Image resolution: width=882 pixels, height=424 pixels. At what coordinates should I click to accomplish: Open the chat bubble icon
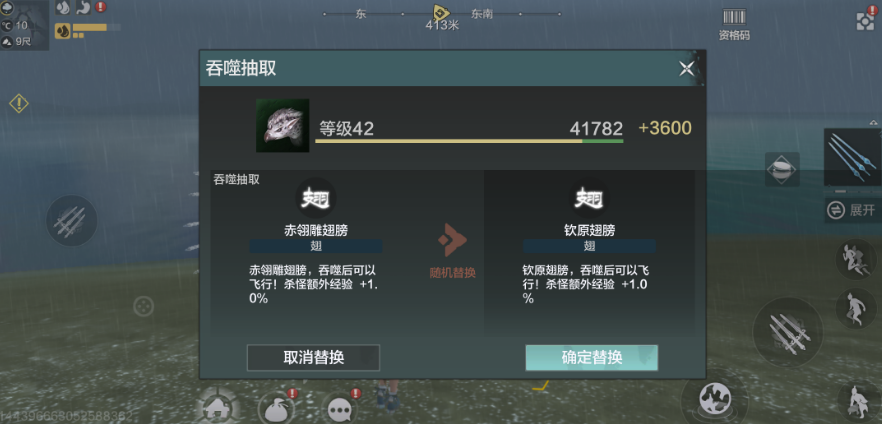click(341, 409)
